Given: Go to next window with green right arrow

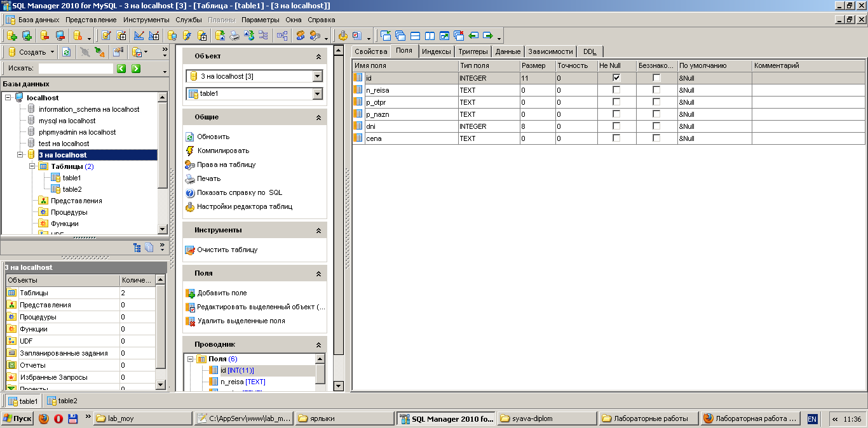Looking at the screenshot, I should pos(487,36).
